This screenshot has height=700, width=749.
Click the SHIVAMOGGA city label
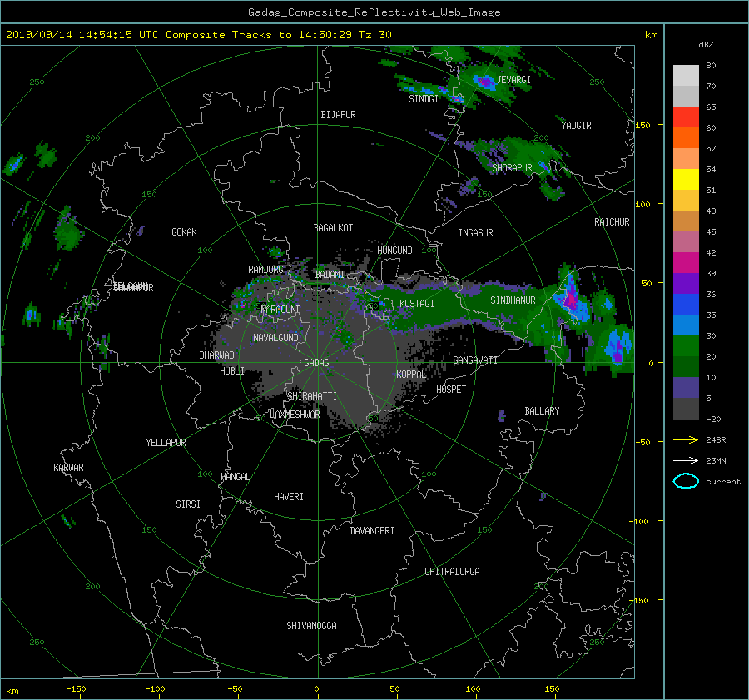click(x=311, y=626)
